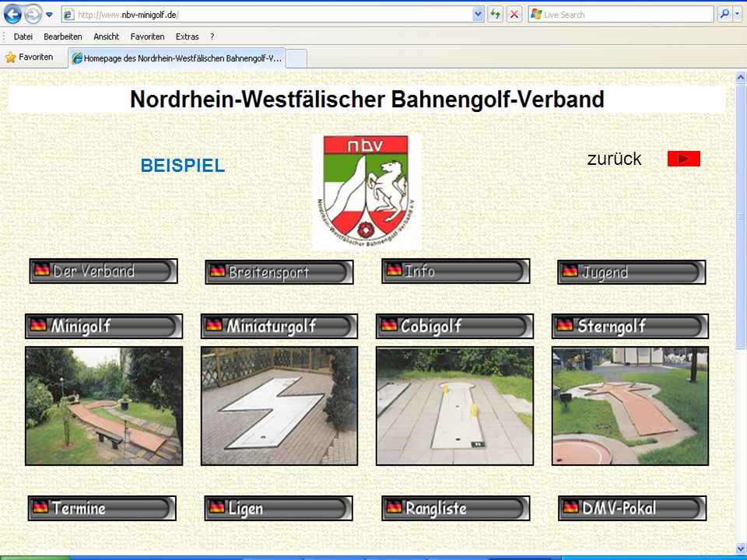This screenshot has width=747, height=560.
Task: Click the zurück text link
Action: (x=614, y=159)
